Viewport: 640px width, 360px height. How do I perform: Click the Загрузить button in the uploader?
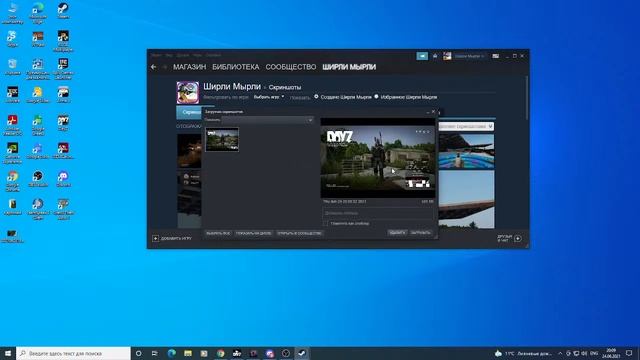(420, 233)
